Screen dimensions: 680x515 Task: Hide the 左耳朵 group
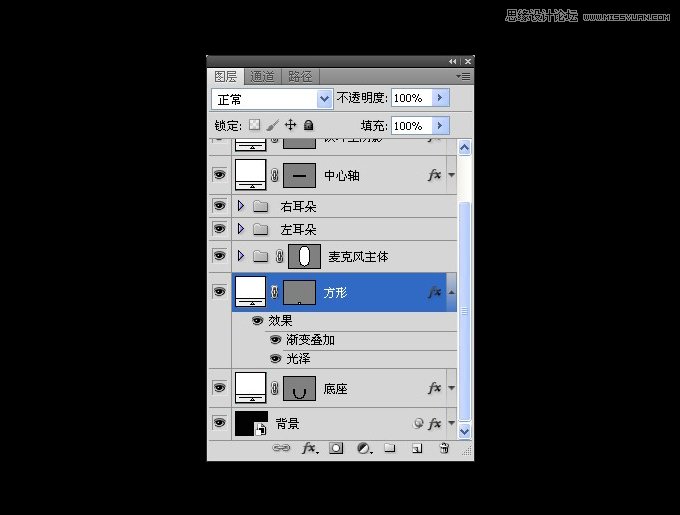tap(219, 228)
